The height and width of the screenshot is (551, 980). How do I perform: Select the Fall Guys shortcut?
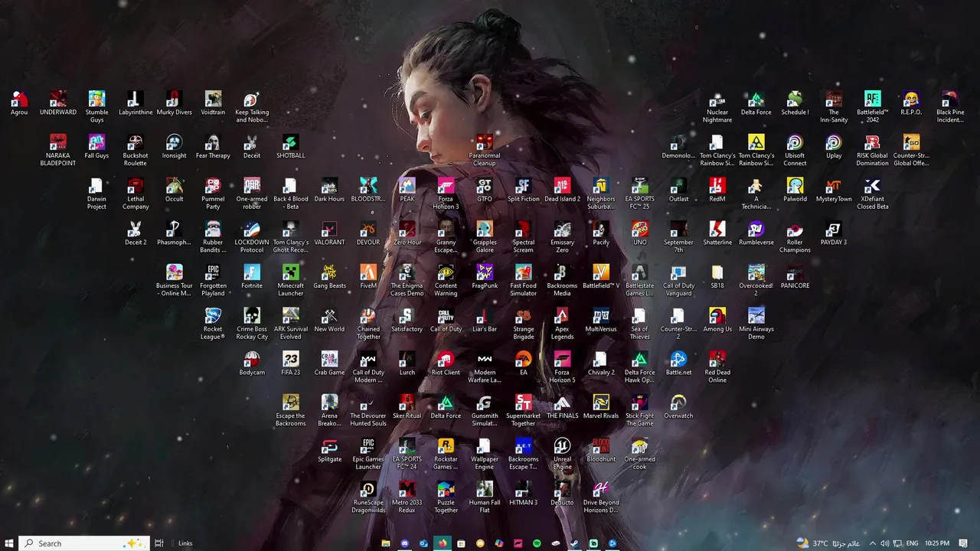(96, 148)
